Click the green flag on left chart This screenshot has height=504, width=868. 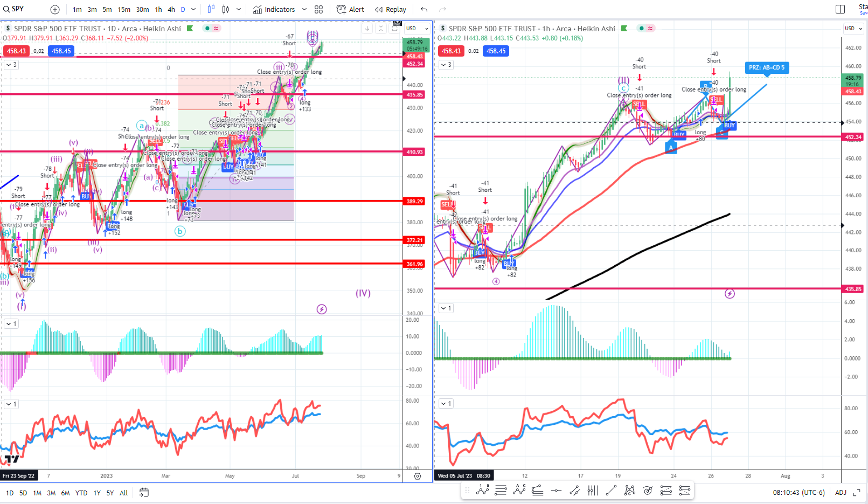190,29
